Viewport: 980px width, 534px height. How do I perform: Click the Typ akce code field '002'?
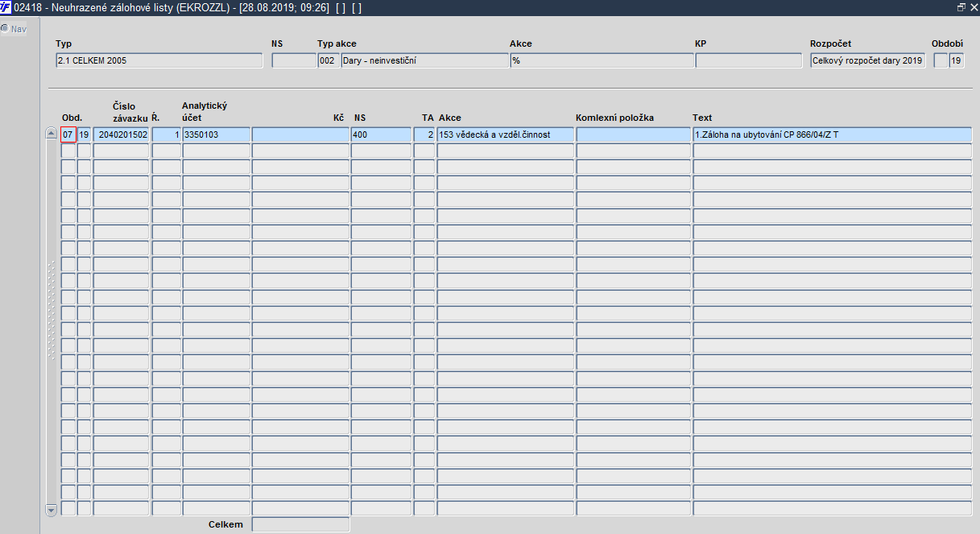pyautogui.click(x=329, y=60)
